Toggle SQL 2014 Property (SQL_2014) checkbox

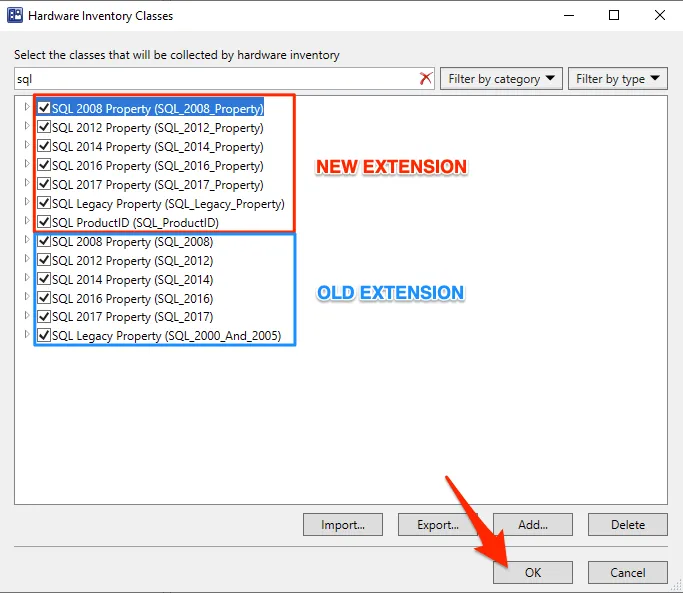[x=44, y=279]
